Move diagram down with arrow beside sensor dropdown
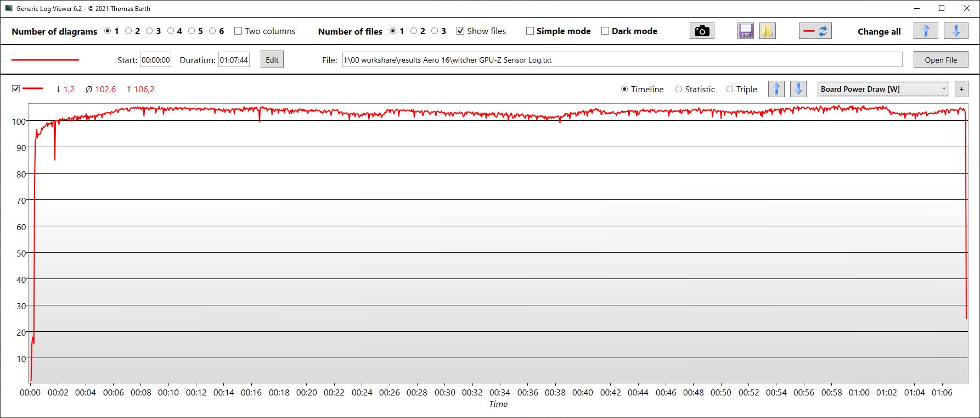The height and width of the screenshot is (418, 980). point(798,89)
